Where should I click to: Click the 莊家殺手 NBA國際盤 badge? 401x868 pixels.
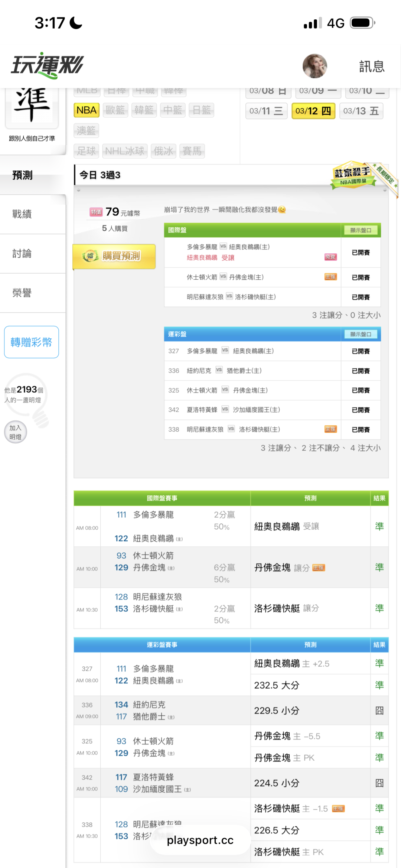(353, 175)
